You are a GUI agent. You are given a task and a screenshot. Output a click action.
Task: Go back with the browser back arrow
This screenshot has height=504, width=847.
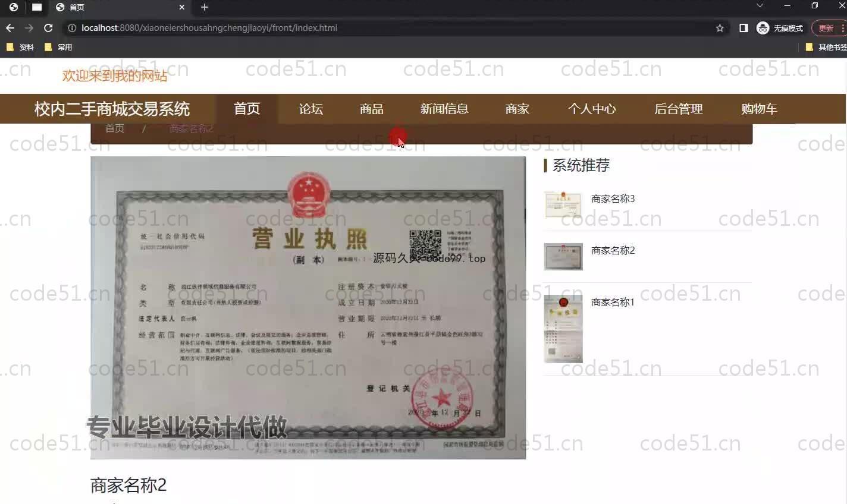[10, 28]
